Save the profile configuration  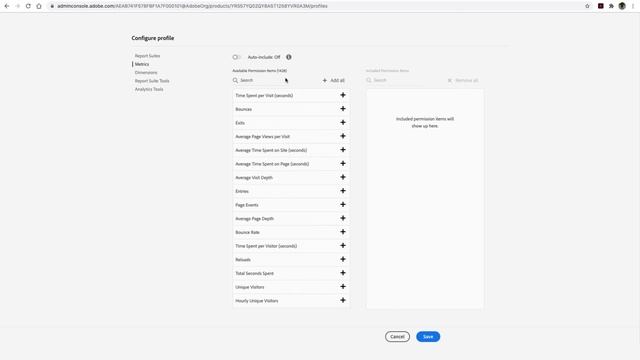pos(428,337)
